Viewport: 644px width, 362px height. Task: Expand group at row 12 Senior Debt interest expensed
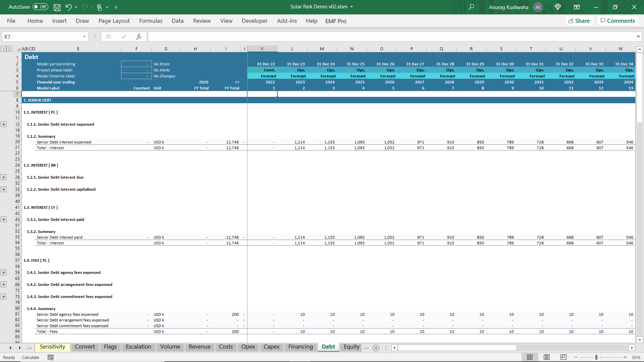tap(4, 124)
